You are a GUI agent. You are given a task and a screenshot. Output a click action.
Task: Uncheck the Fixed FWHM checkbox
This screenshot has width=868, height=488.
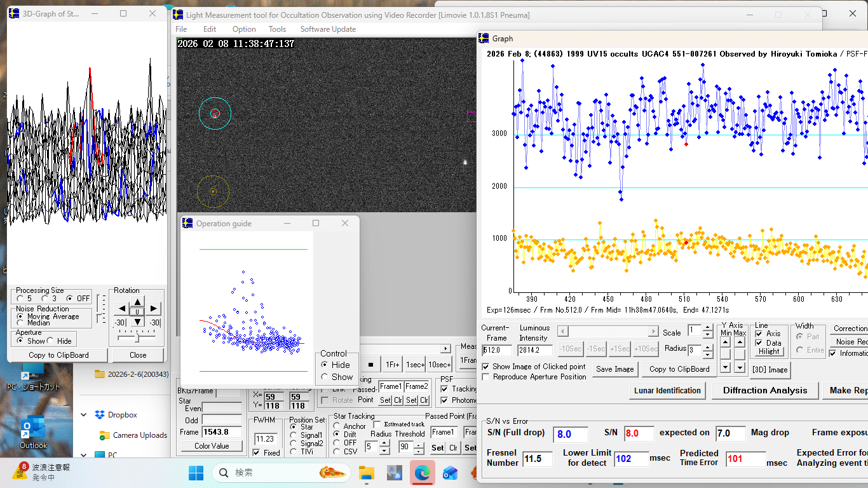pyautogui.click(x=256, y=453)
